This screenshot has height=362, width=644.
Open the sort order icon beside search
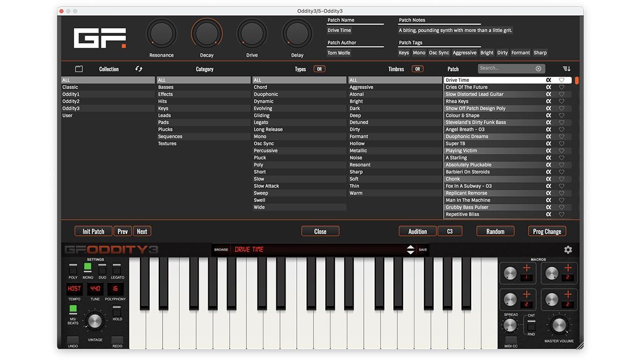pos(567,69)
